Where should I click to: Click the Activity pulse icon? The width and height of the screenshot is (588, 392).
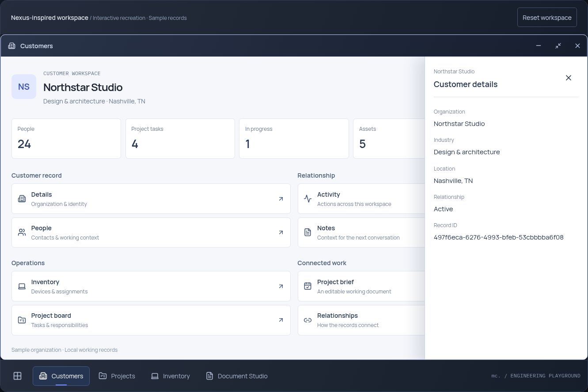pos(308,199)
